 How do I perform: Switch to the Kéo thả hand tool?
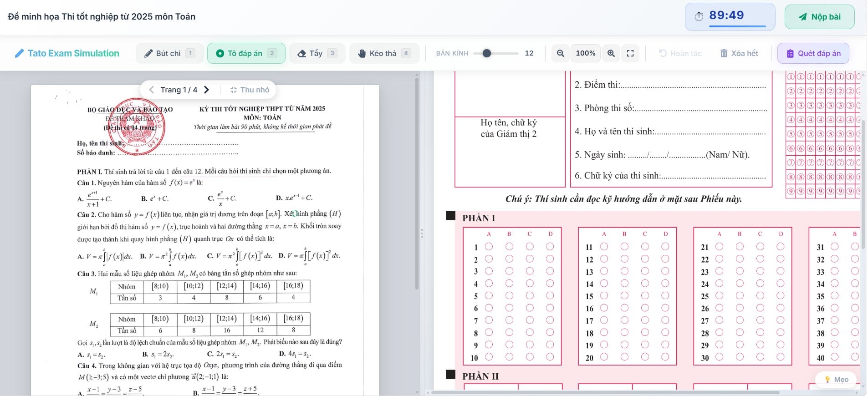click(x=384, y=53)
